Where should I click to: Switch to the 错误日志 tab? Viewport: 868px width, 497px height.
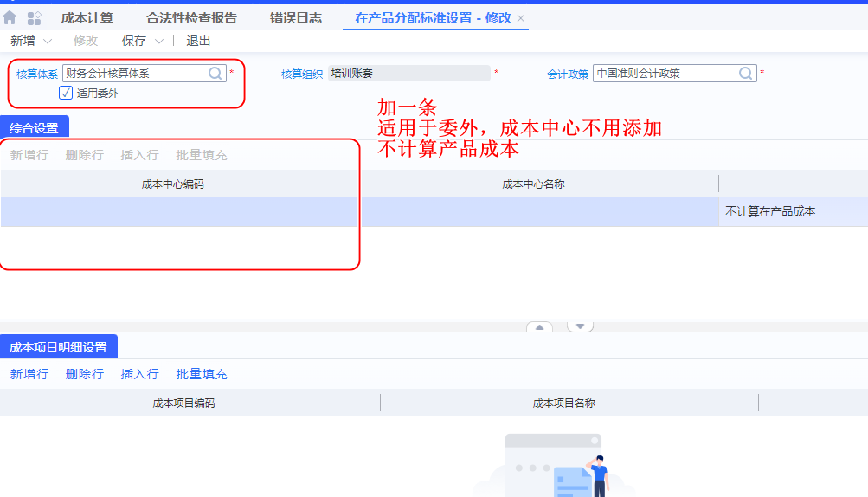tap(295, 17)
